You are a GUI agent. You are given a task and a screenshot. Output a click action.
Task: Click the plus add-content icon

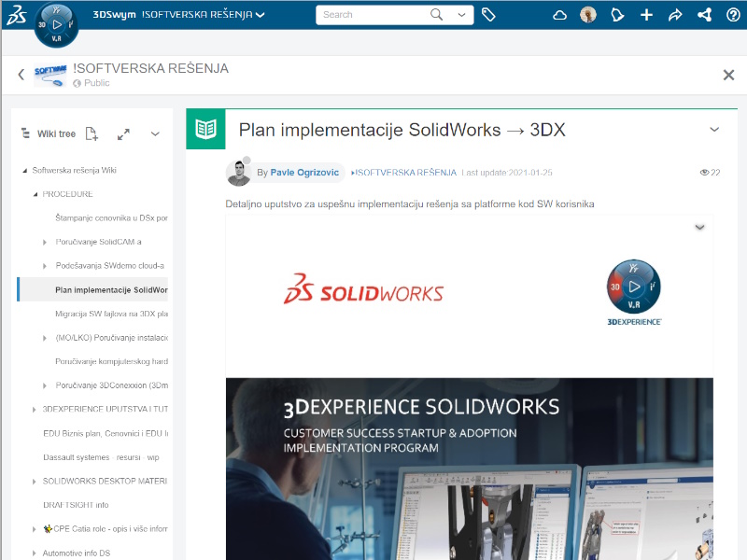point(646,15)
